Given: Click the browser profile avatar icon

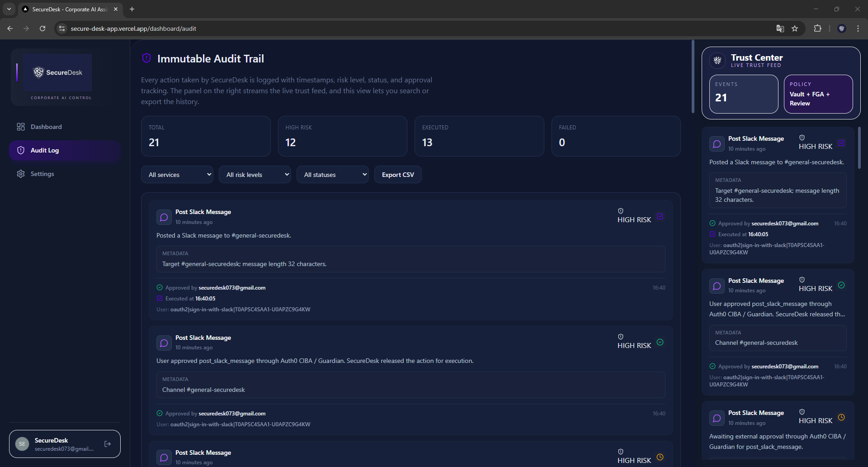Looking at the screenshot, I should pos(842,29).
